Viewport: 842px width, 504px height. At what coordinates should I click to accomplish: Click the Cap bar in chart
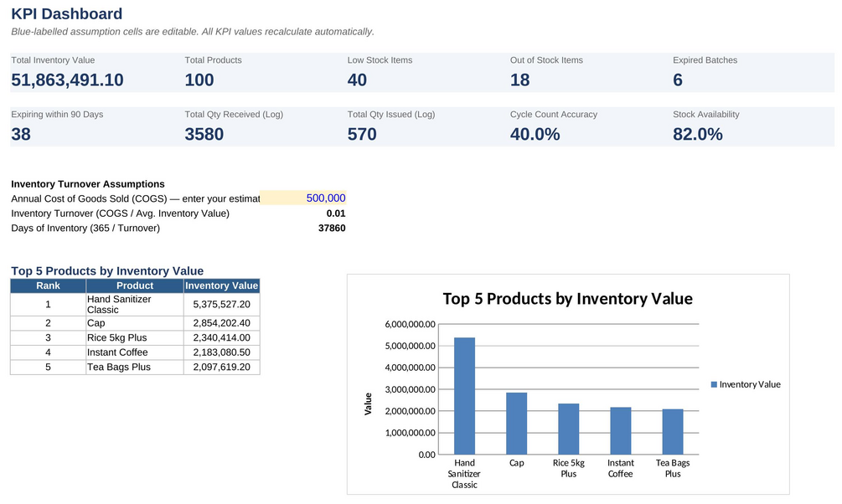click(517, 424)
